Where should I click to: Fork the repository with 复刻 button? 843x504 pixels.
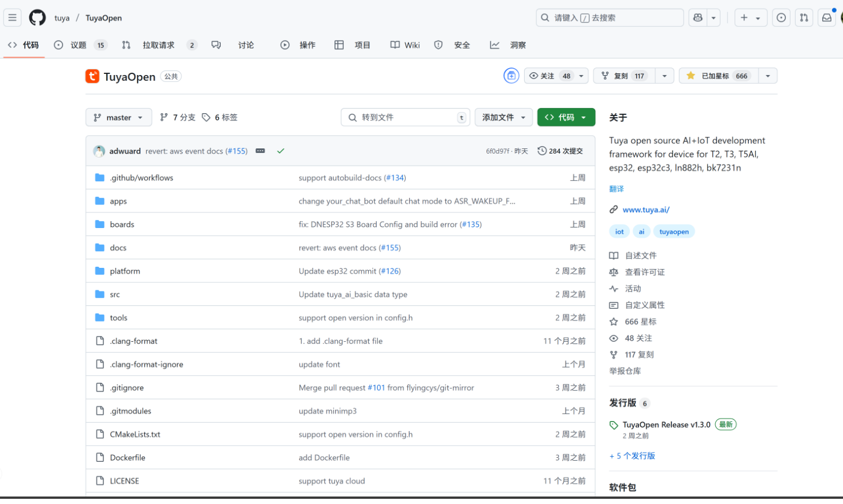pos(625,76)
